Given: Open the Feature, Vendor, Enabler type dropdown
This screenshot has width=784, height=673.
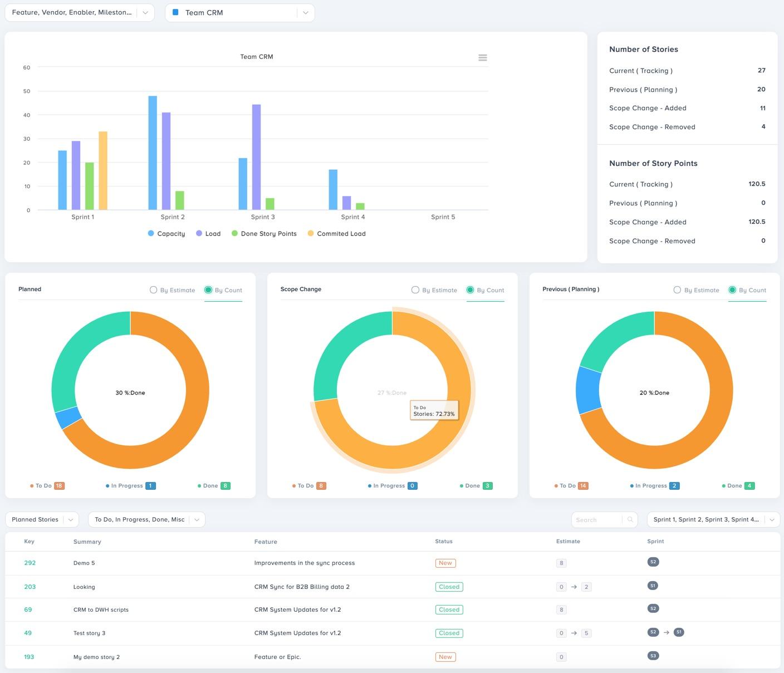Looking at the screenshot, I should pos(80,12).
